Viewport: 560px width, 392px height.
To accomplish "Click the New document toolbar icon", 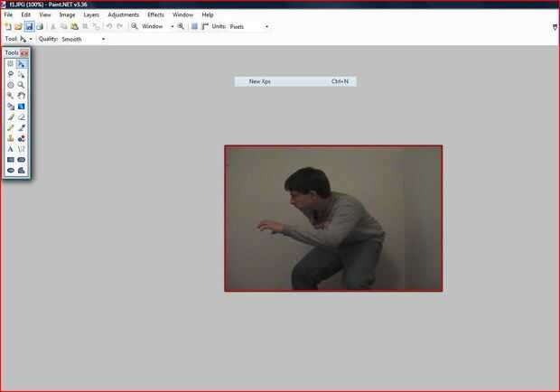I will tap(8, 26).
